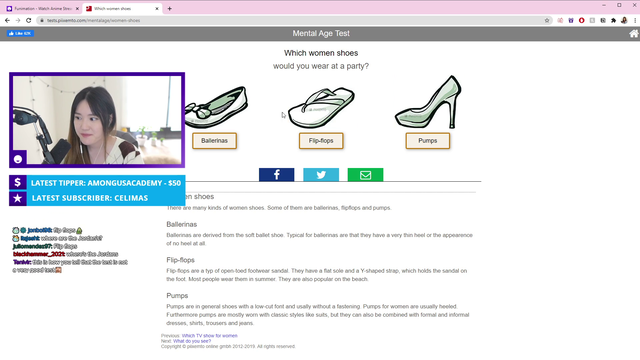
Task: Click the Which women shoes question title
Action: [321, 53]
